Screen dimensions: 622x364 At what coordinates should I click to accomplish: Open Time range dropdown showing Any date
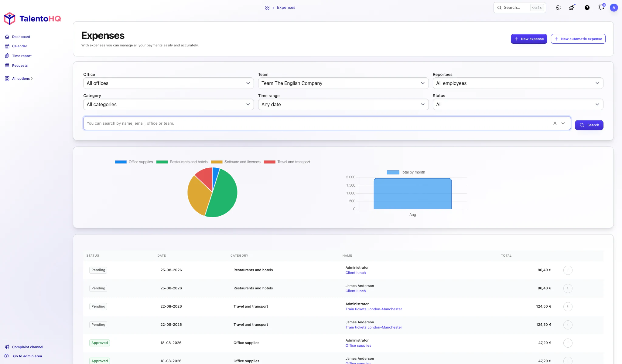pyautogui.click(x=343, y=104)
